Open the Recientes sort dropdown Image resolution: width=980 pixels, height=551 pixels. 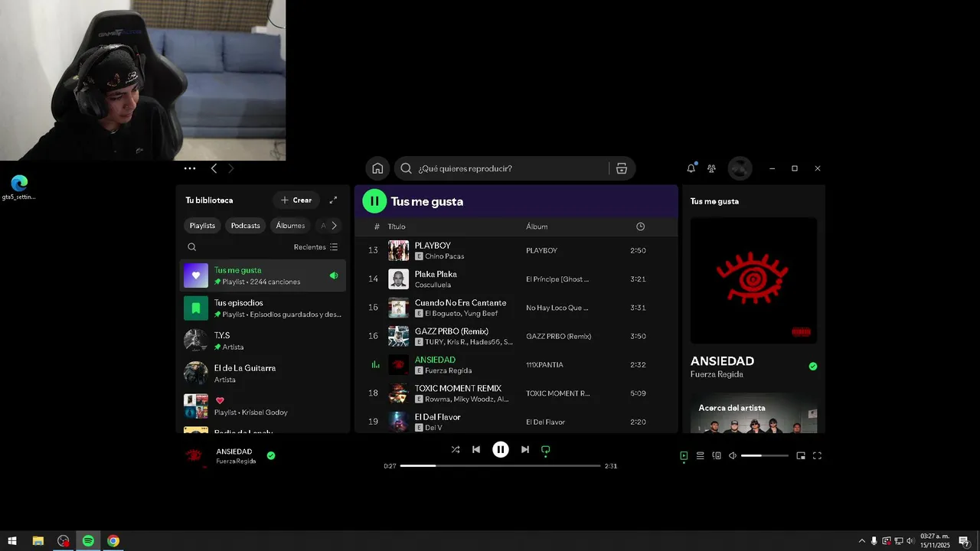coord(315,247)
